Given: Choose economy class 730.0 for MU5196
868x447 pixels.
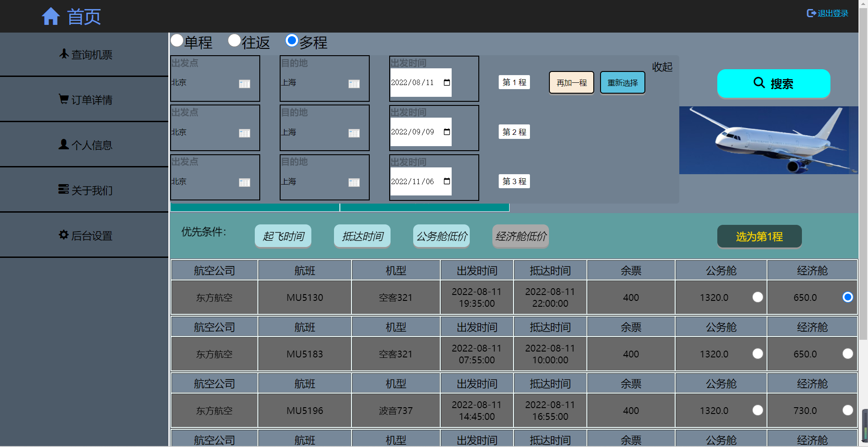Looking at the screenshot, I should (x=848, y=410).
